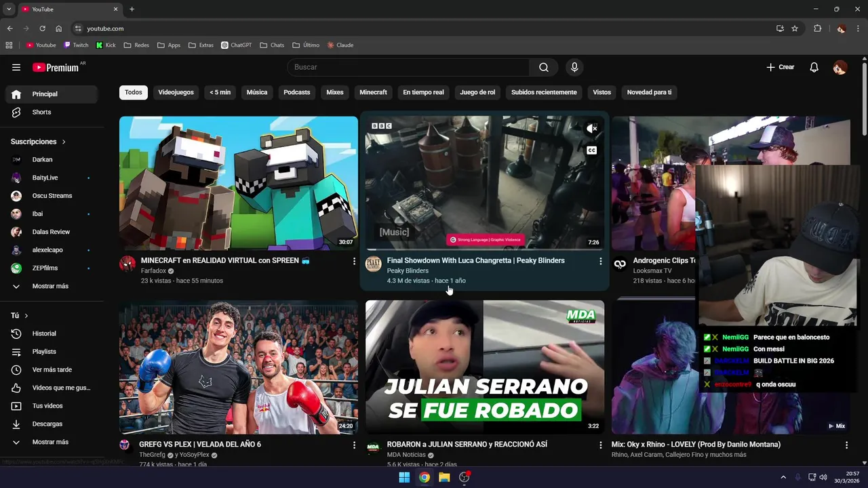Image resolution: width=868 pixels, height=488 pixels.
Task: Select the Subidos recientemente chip
Action: (x=544, y=92)
